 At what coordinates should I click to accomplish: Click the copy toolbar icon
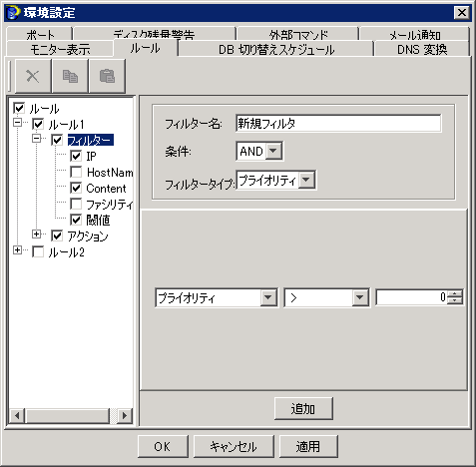70,76
